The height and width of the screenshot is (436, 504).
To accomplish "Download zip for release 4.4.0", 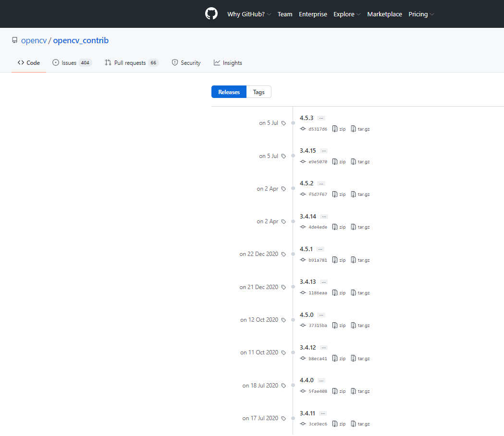I will (339, 391).
